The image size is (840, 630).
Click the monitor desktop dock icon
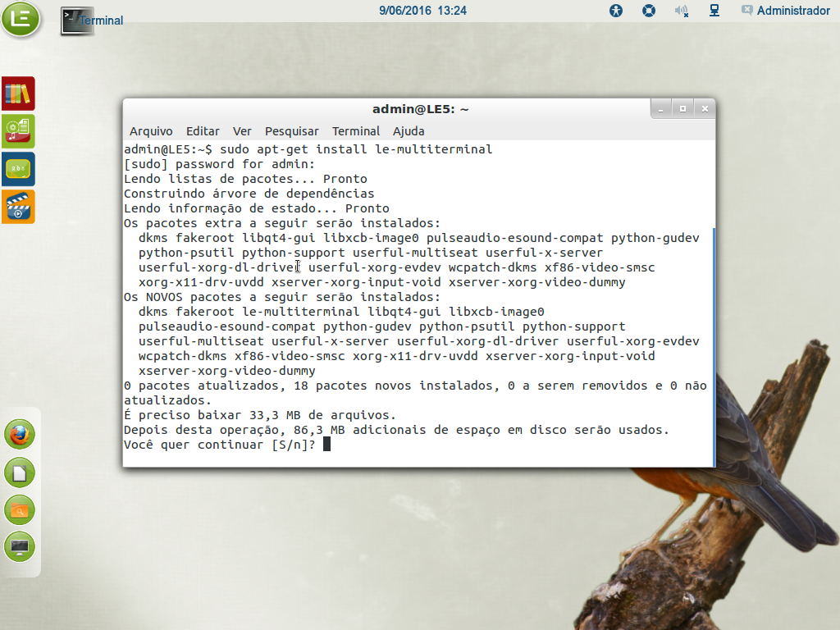pos(20,547)
